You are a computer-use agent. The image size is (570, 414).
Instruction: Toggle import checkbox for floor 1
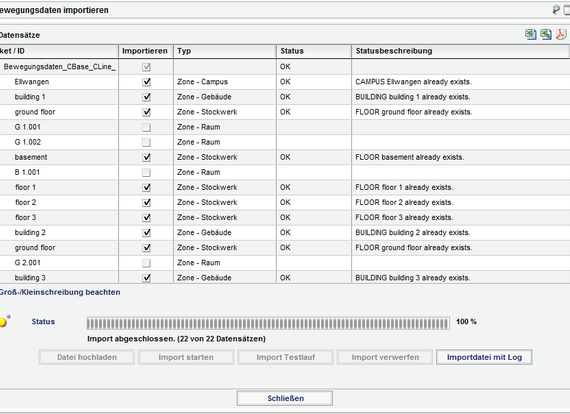click(146, 188)
